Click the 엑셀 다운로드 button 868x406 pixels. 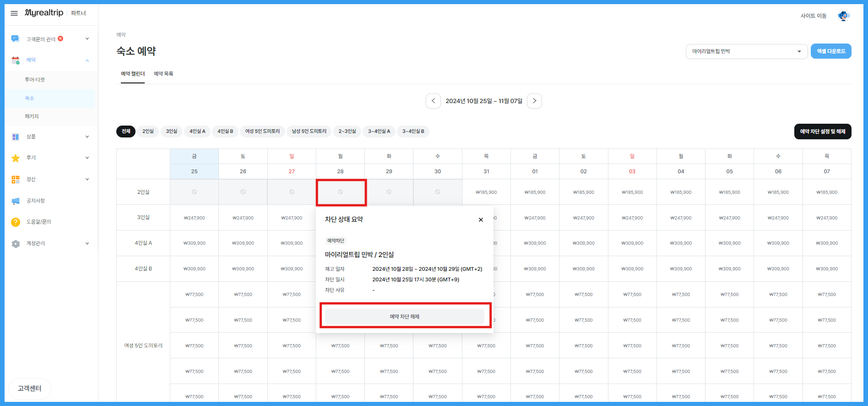coord(830,51)
